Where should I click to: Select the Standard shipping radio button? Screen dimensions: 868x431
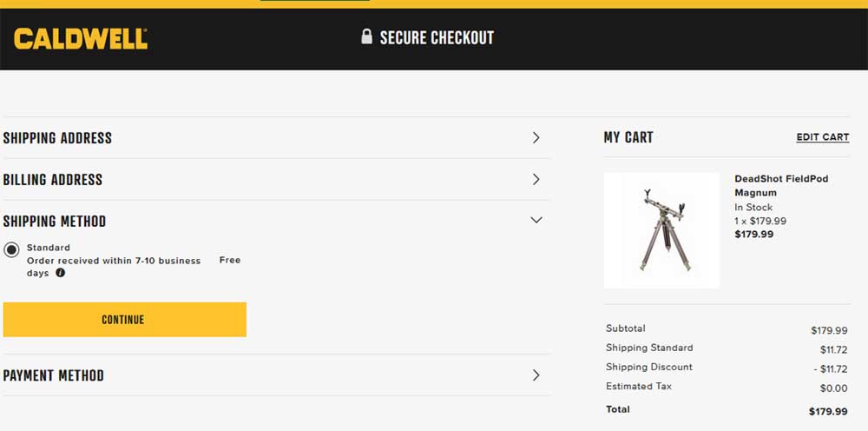click(11, 249)
